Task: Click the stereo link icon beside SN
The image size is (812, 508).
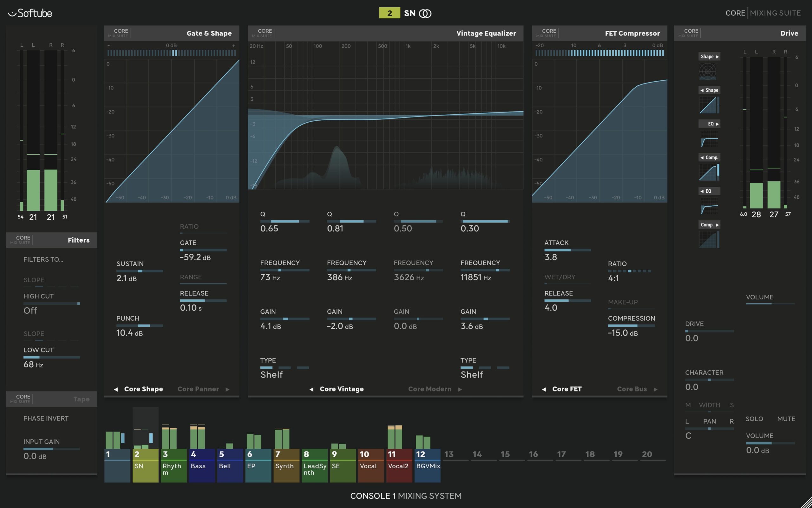Action: [425, 13]
